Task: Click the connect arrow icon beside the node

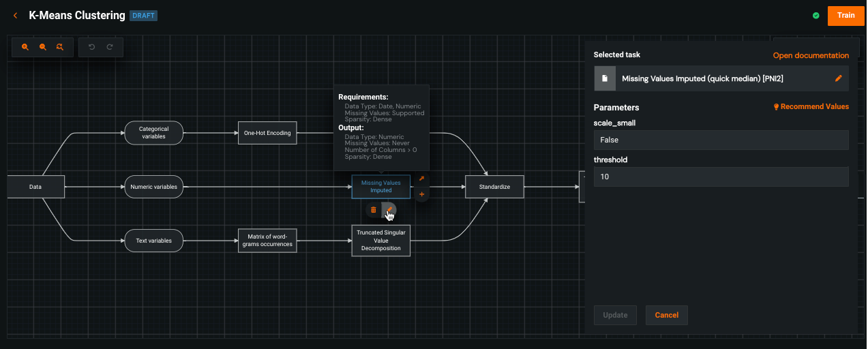Action: click(x=421, y=179)
